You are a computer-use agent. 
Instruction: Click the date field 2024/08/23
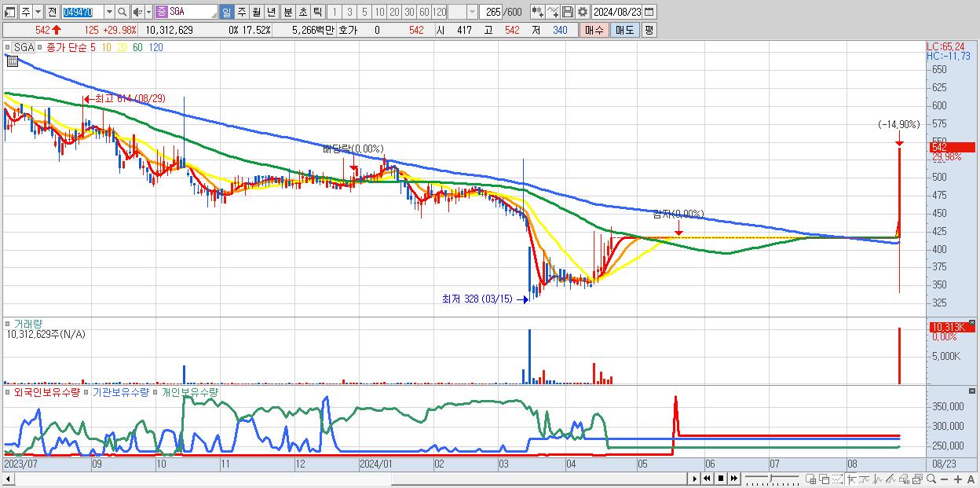pyautogui.click(x=616, y=12)
